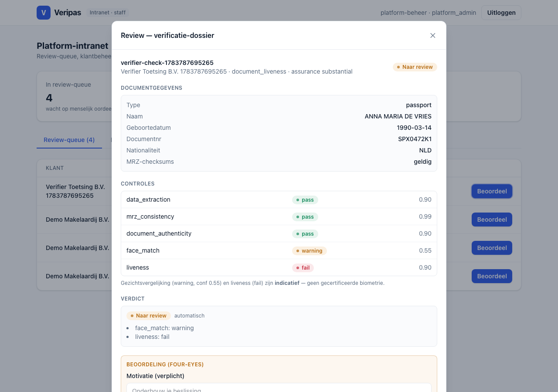Click the data_extraction check name
558x392 pixels.
pos(148,199)
